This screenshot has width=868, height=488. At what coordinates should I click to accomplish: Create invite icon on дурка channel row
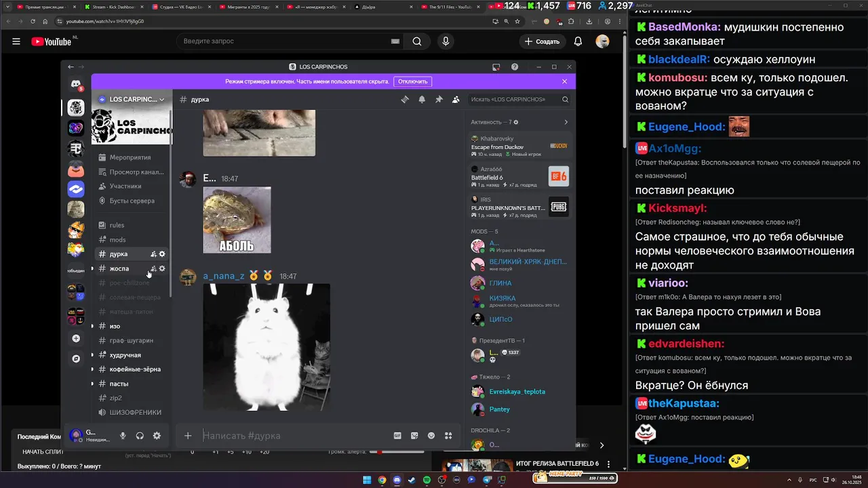153,253
